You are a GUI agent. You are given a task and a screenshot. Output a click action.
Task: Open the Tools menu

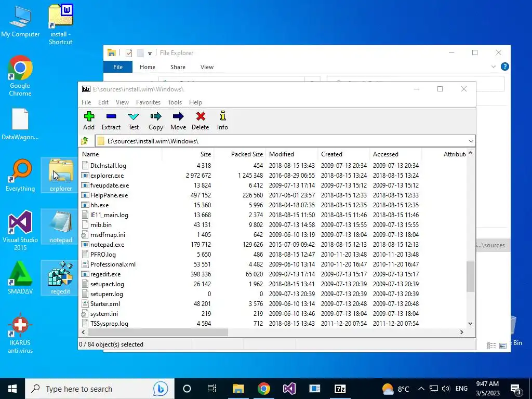pyautogui.click(x=175, y=102)
